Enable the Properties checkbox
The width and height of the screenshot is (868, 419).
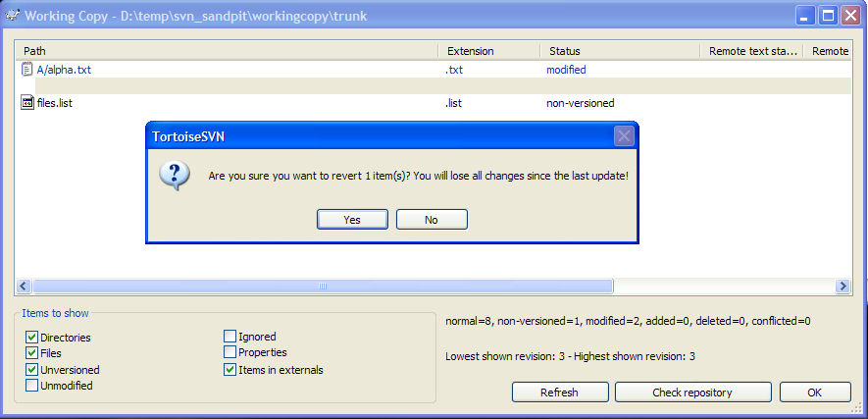tap(230, 352)
